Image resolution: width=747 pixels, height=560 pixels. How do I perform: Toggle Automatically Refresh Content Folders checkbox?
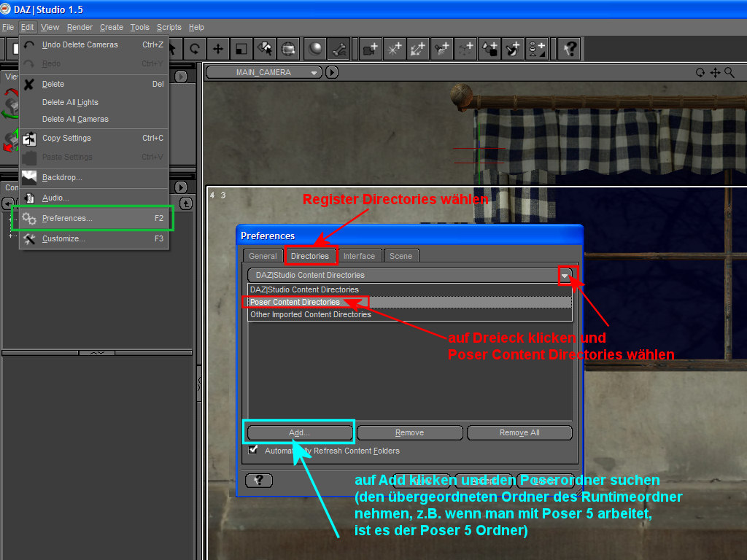pyautogui.click(x=253, y=449)
